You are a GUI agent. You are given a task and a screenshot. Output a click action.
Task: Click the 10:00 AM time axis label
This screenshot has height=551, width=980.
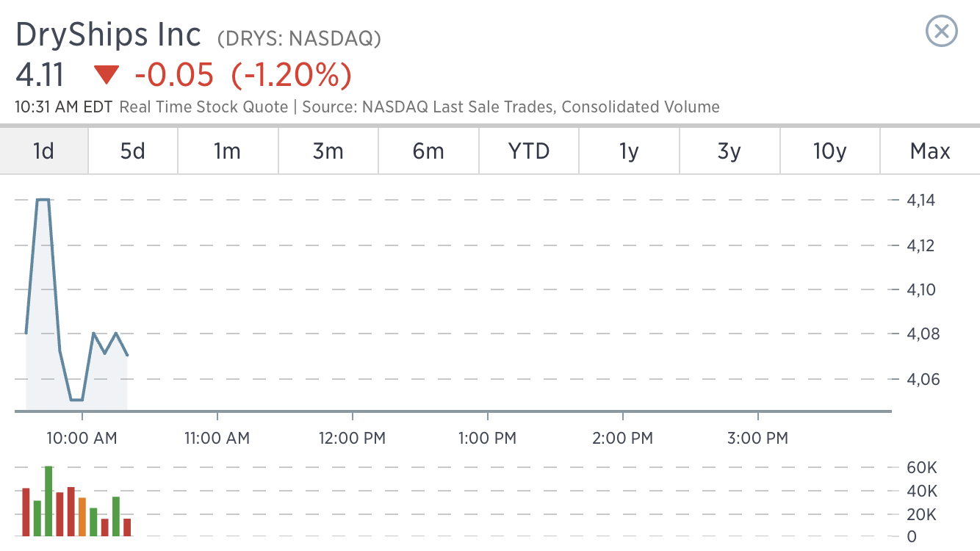pos(82,439)
